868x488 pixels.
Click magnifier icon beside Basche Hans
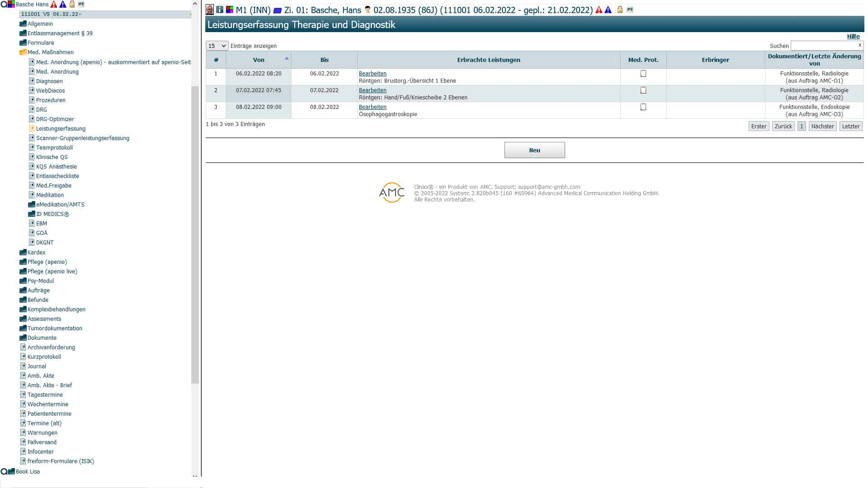pyautogui.click(x=4, y=5)
